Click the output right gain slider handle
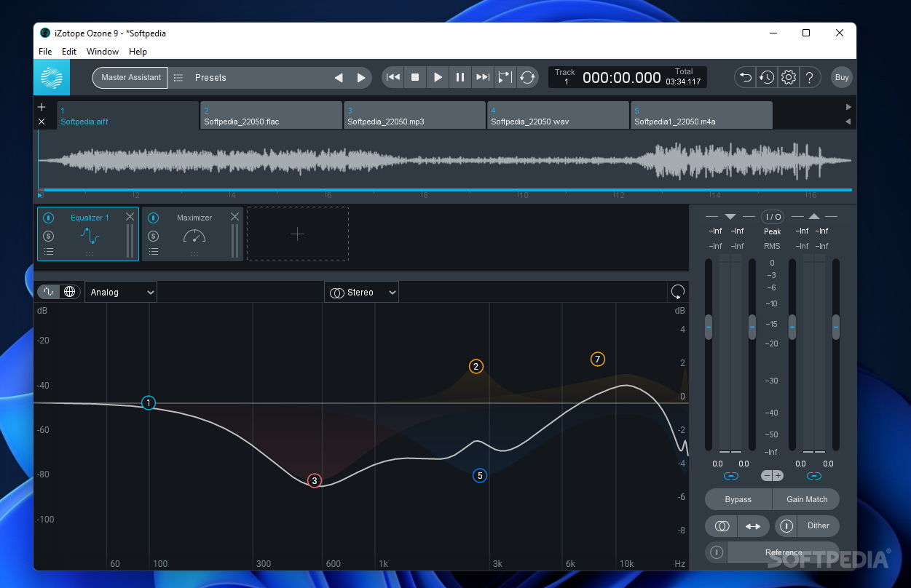The height and width of the screenshot is (588, 911). 836,327
